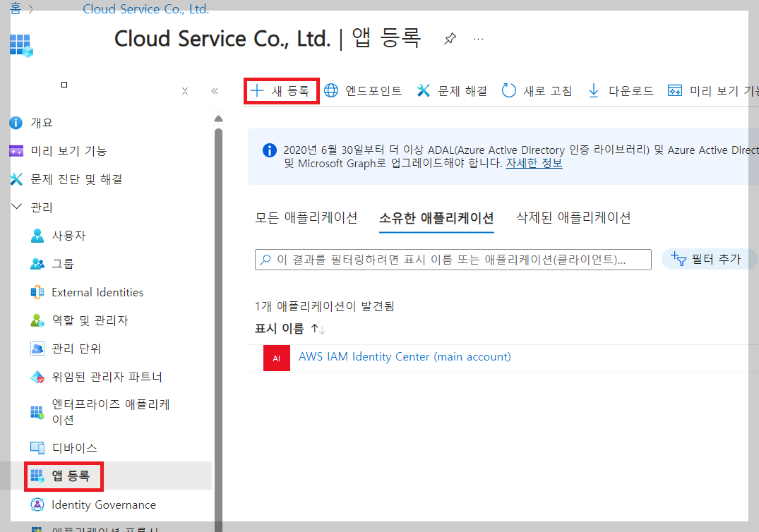This screenshot has height=532, width=759.
Task: Open the 엔드포인트 endpoints toolbar item
Action: (x=363, y=90)
